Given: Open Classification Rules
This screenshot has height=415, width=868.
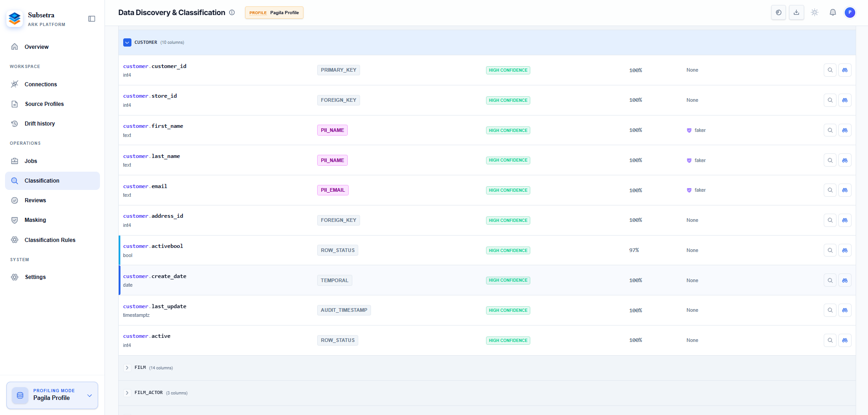Looking at the screenshot, I should 52,240.
